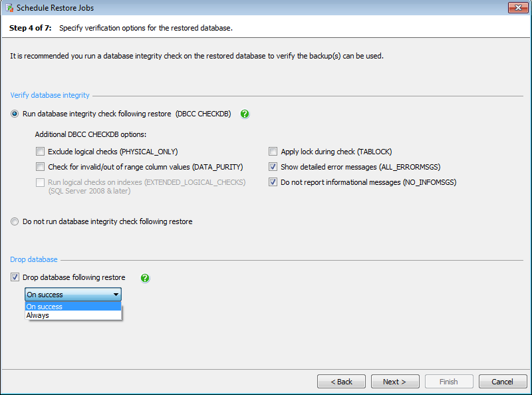Uncheck Show detailed error messages ALL_ERRORMSGS
This screenshot has height=395, width=532.
[x=273, y=166]
